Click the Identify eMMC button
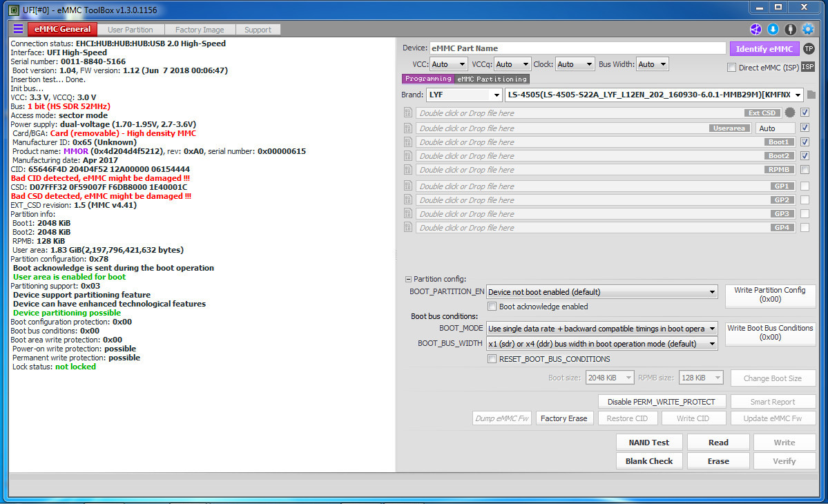828x504 pixels. 764,48
